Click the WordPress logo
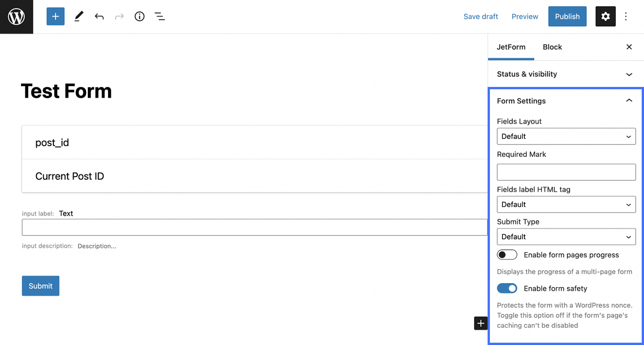Viewport: 644px width, 345px height. pyautogui.click(x=17, y=17)
